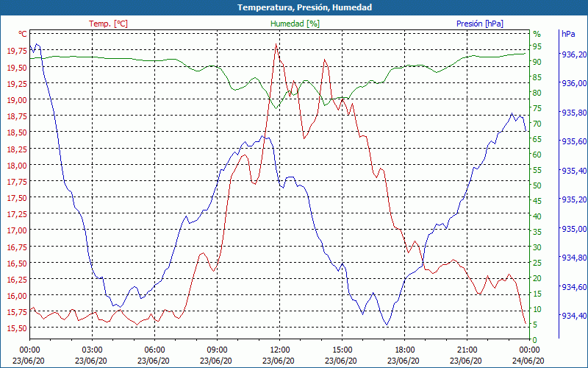Click pressure axis value 934,60
This screenshot has width=588, height=368.
click(x=574, y=287)
